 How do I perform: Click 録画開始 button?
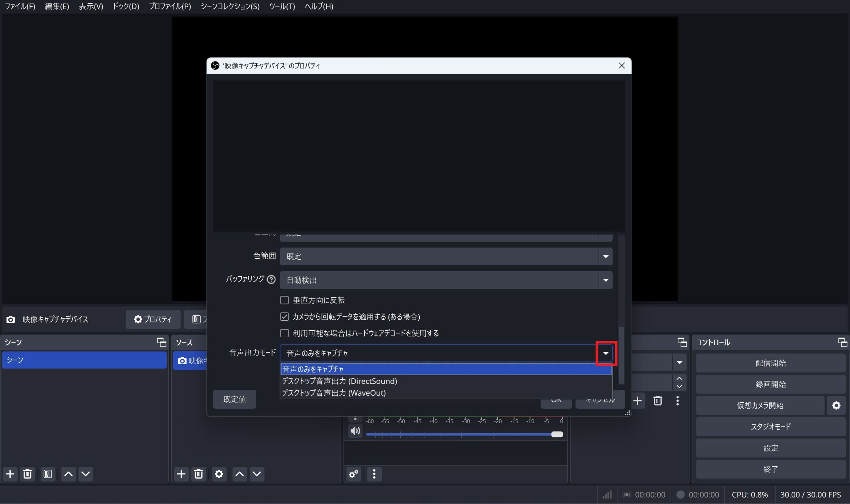click(771, 384)
